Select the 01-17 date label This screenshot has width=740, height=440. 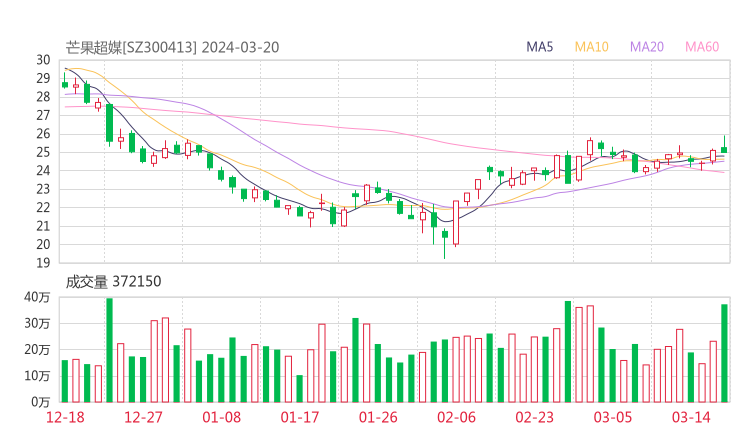tap(300, 417)
